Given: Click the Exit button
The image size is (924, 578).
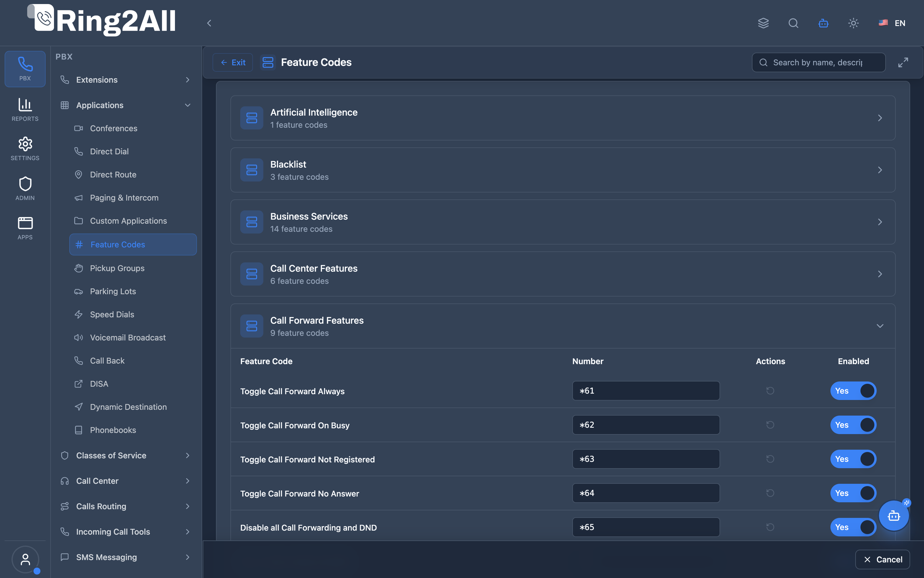Looking at the screenshot, I should point(233,62).
